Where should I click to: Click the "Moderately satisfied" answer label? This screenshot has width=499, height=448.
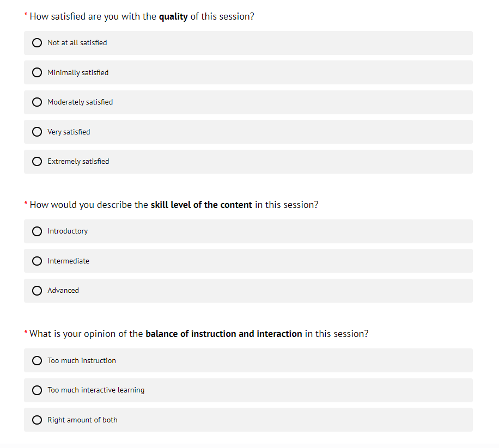80,102
